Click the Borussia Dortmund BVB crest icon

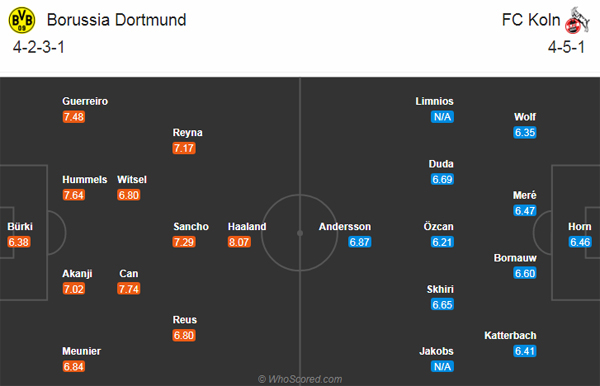point(22,20)
